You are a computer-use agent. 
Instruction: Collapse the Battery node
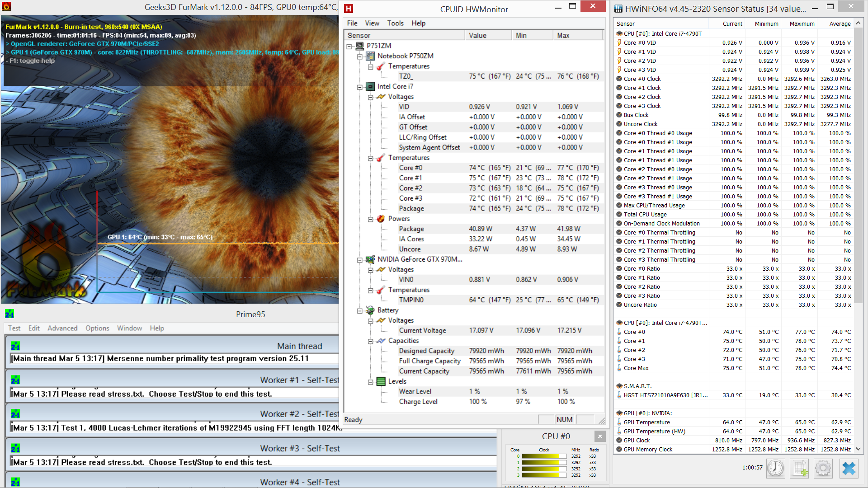[360, 310]
